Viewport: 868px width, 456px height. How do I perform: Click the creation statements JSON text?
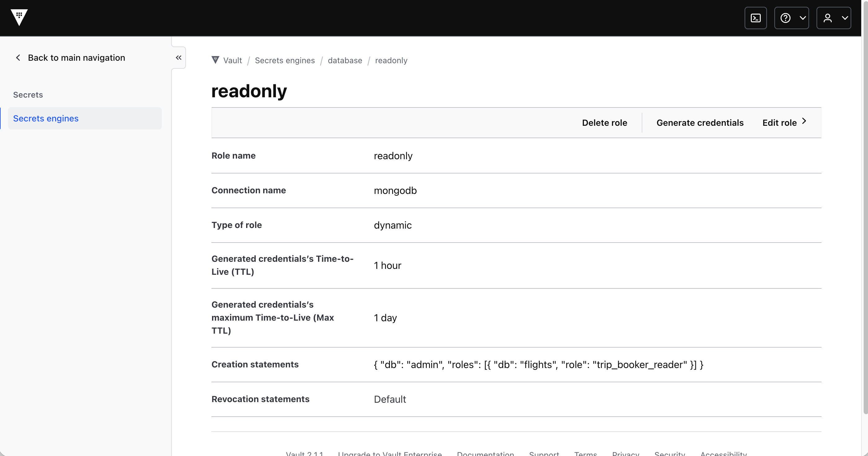538,364
